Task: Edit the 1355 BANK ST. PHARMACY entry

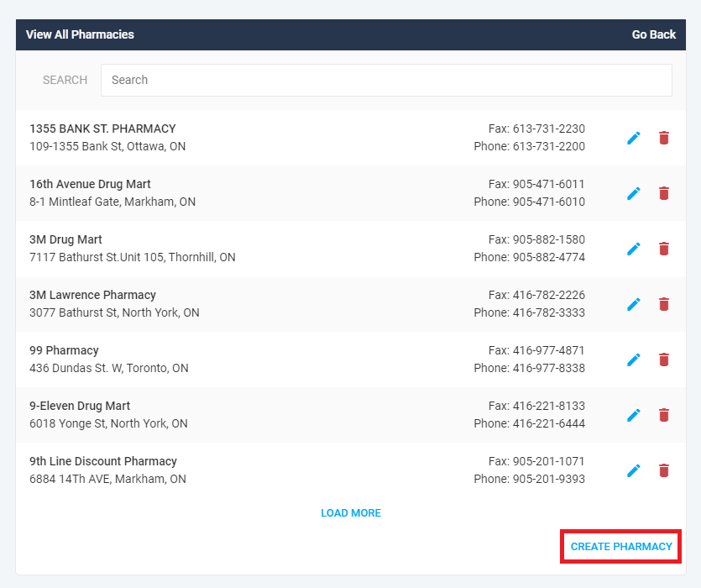Action: click(634, 138)
